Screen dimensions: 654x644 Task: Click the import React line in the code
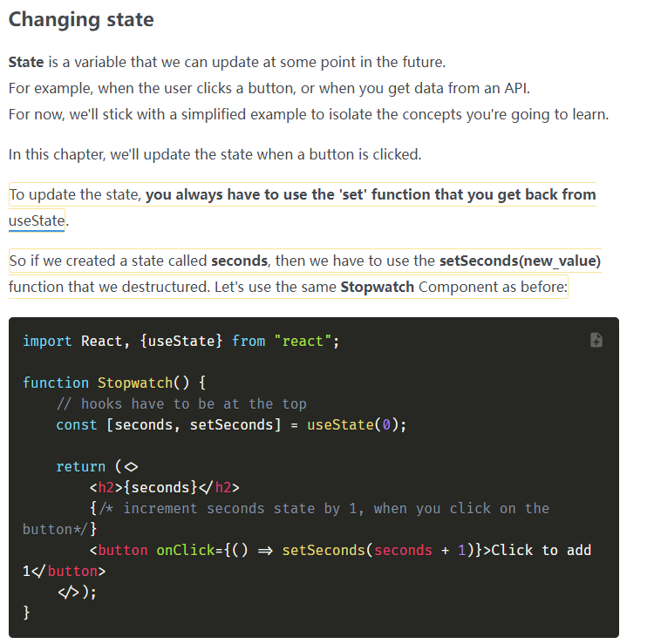point(181,341)
